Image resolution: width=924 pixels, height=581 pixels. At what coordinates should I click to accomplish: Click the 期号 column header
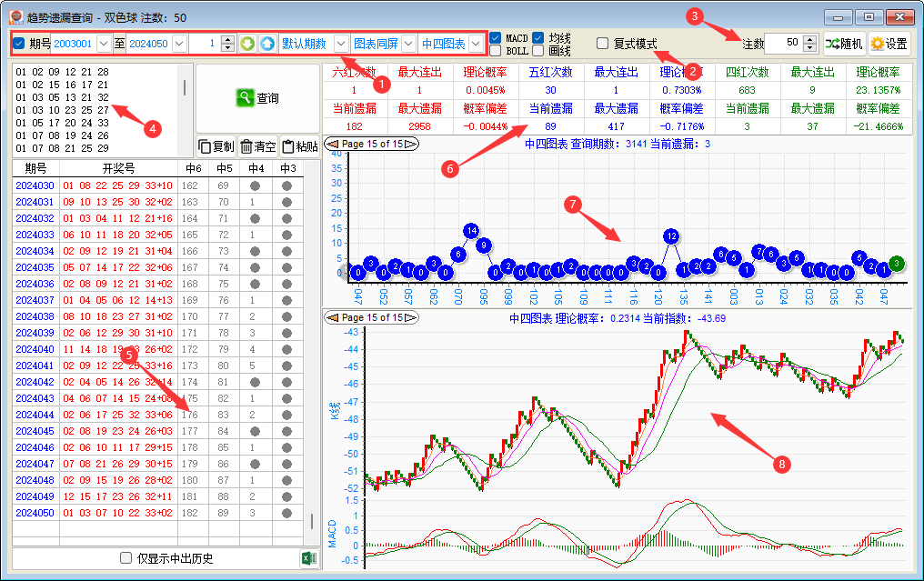[35, 168]
